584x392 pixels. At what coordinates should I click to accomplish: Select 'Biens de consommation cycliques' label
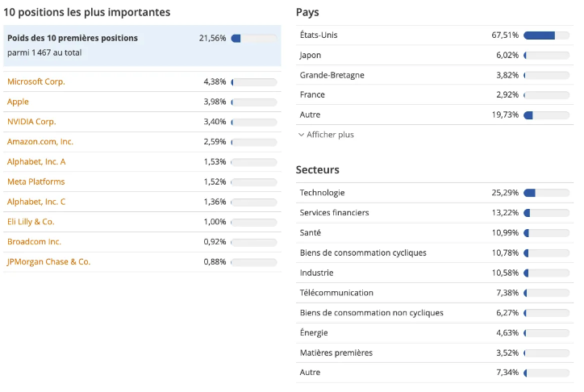click(363, 252)
